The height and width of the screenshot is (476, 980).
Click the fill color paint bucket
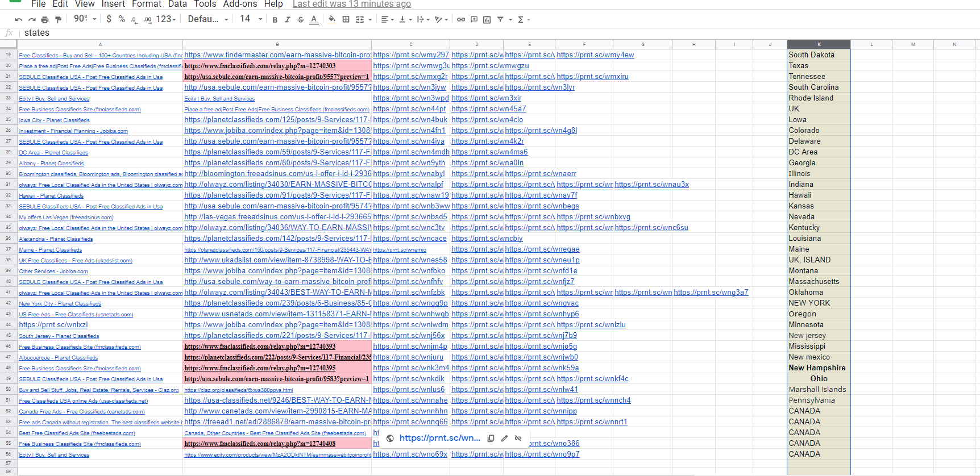(x=332, y=19)
